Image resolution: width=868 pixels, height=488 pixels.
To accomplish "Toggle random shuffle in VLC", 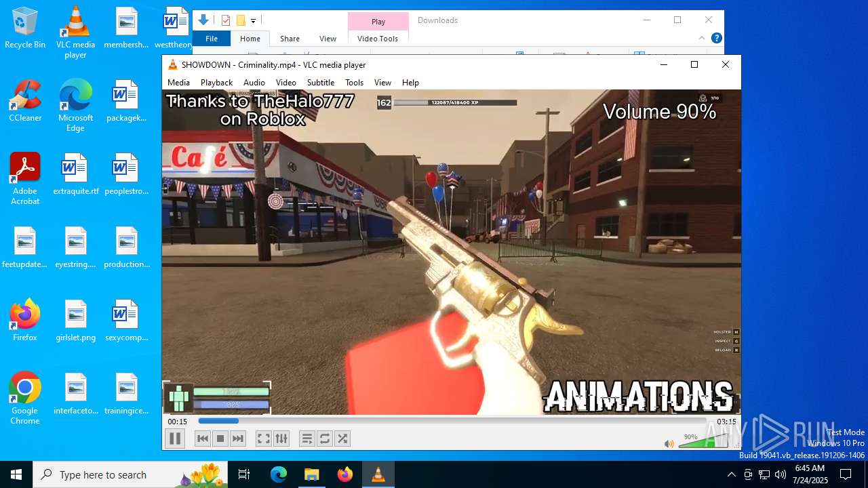I will coord(342,439).
